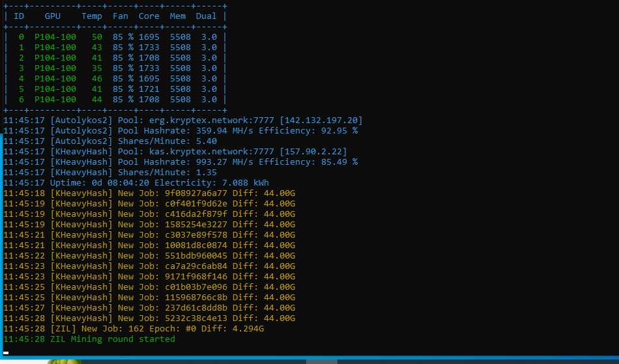Click job hash c0f401f9d62e
Screen dimensions: 619x364
click(x=196, y=204)
